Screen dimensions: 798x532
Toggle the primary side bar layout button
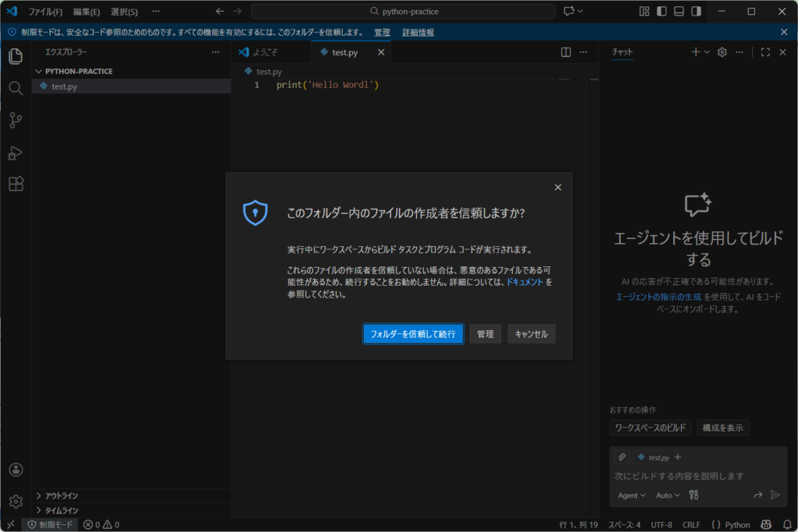(662, 12)
